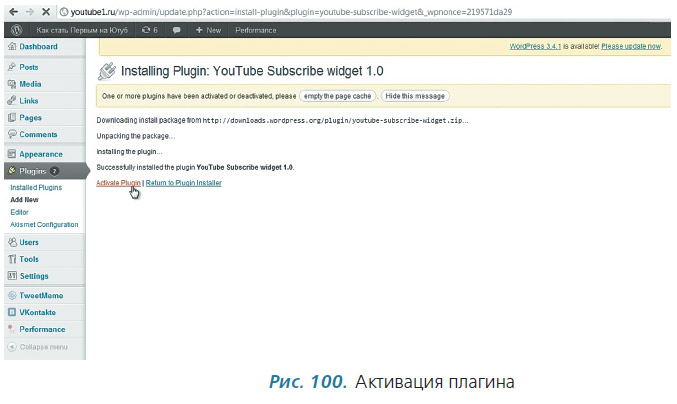Screen dimensions: 677x404
Task: Stop page loading with the X button
Action: pyautogui.click(x=46, y=12)
